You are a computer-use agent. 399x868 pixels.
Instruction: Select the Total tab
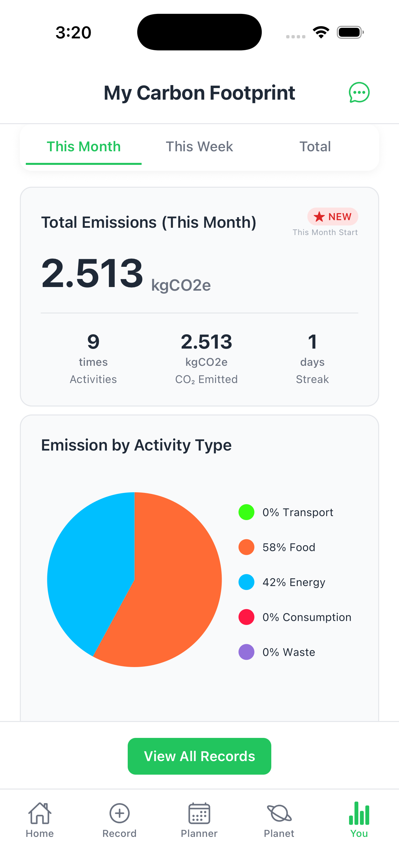point(315,147)
